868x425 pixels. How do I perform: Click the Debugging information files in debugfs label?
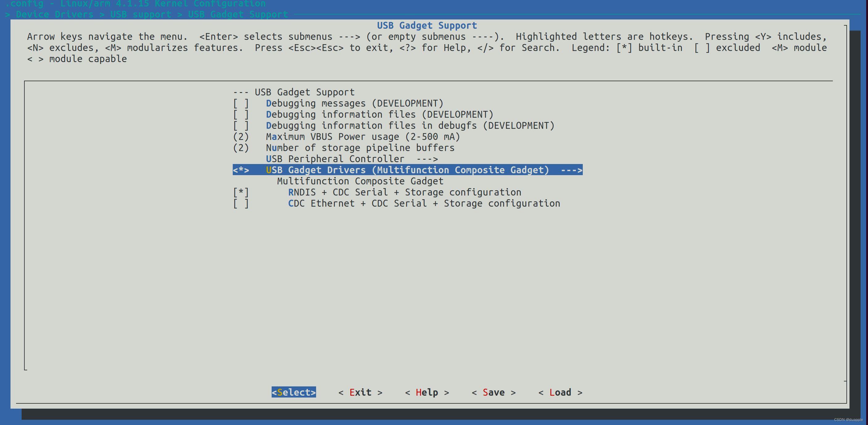click(x=410, y=126)
